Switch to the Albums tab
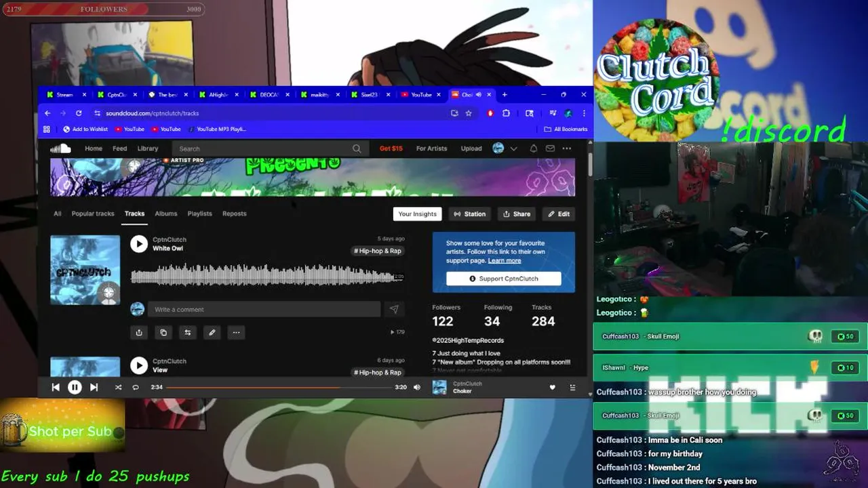 click(x=166, y=213)
